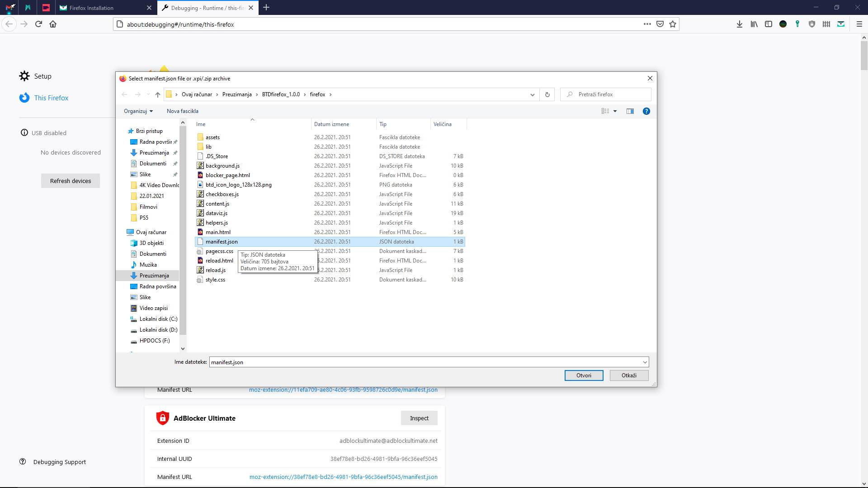The width and height of the screenshot is (868, 488).
Task: Open the Firefox hamburger menu
Action: (859, 24)
